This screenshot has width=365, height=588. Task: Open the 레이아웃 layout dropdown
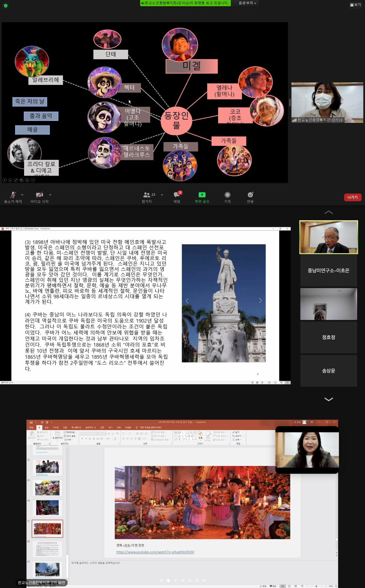pyautogui.click(x=70, y=432)
